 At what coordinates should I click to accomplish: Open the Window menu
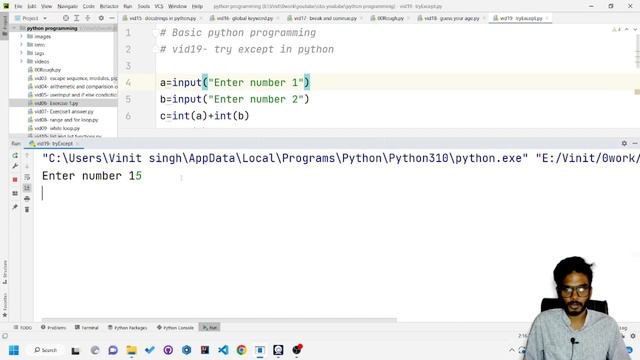click(x=177, y=7)
